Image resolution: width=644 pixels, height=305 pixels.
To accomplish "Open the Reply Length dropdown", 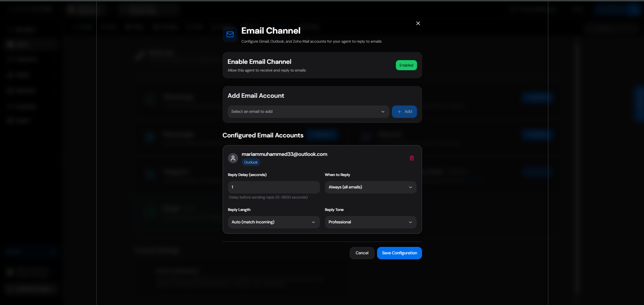I will point(274,222).
